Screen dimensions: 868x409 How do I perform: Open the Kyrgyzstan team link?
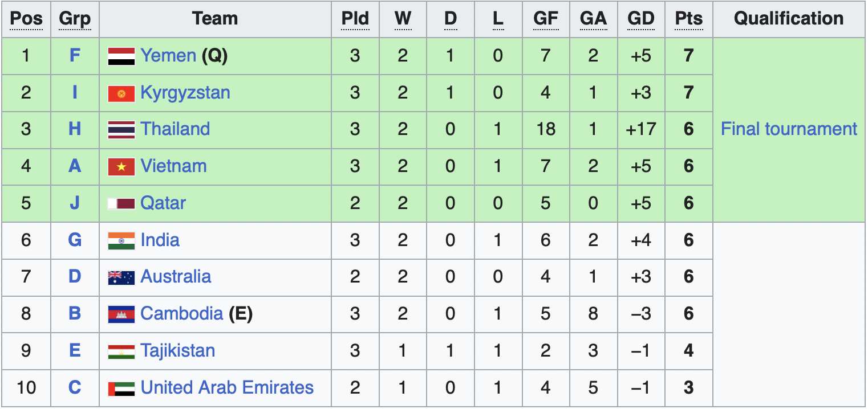(185, 92)
